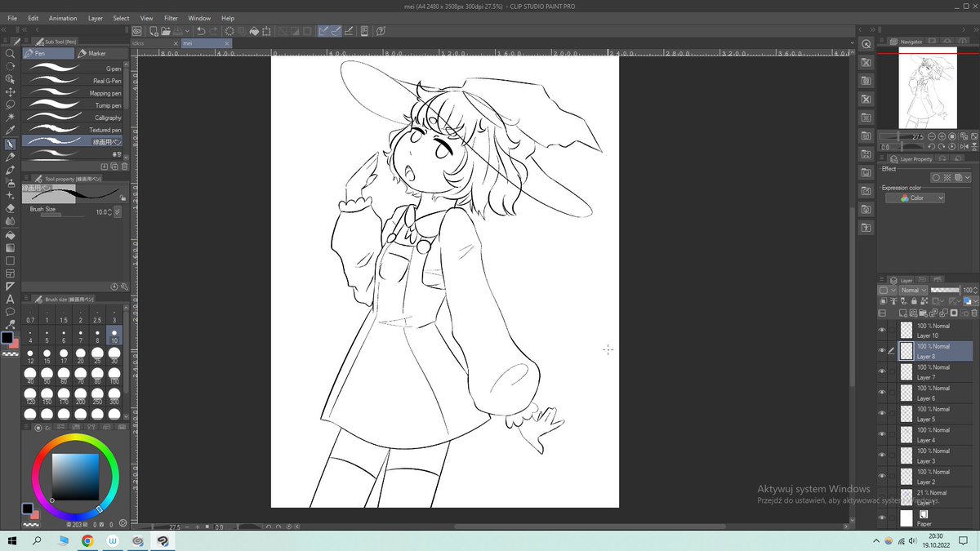Toggle visibility of Layer 2
This screenshot has height=551, width=980.
point(882,477)
